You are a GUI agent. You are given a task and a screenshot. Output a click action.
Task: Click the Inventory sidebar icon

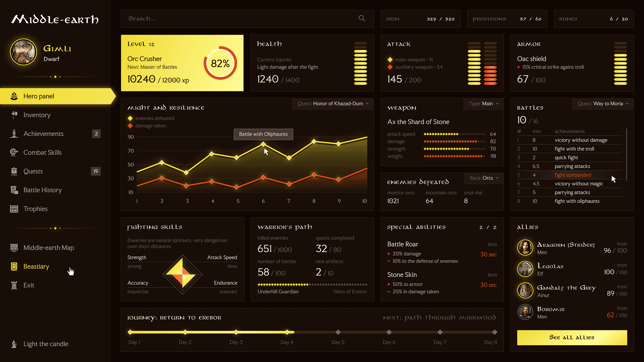click(14, 115)
